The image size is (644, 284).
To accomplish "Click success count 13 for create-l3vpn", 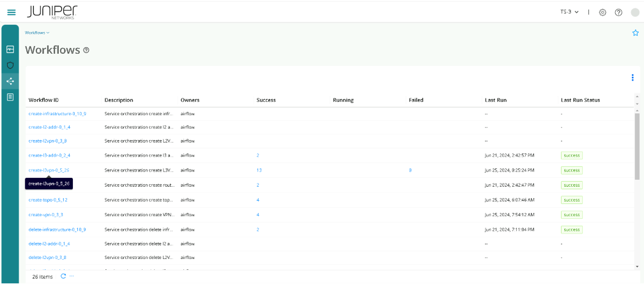I will click(x=259, y=170).
